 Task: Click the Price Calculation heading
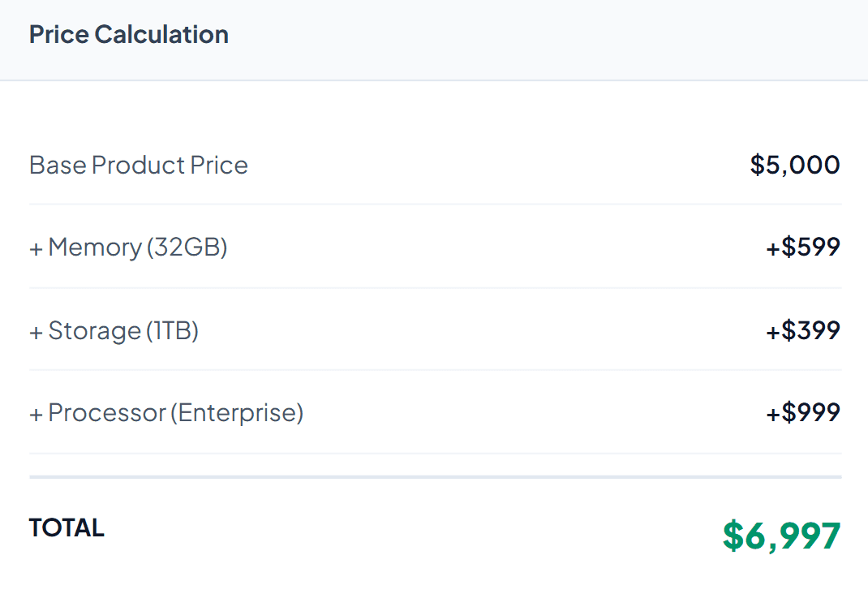(129, 35)
